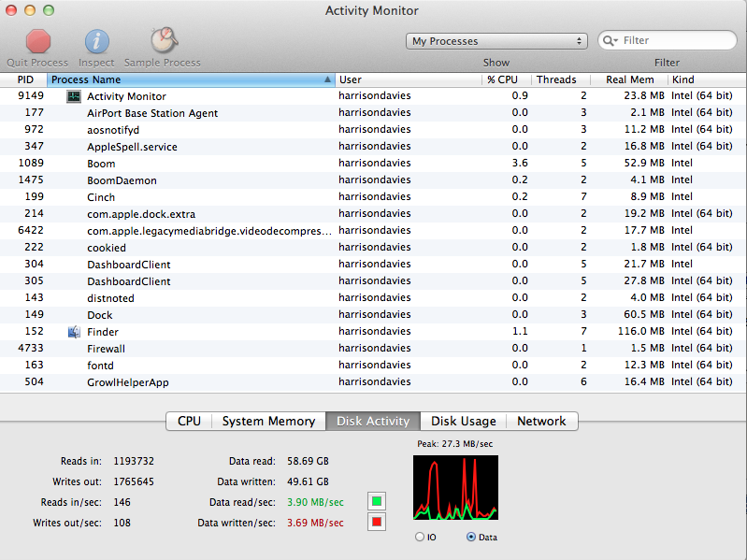Click the red Quit Process stop icon
The width and height of the screenshot is (747, 560).
(38, 41)
